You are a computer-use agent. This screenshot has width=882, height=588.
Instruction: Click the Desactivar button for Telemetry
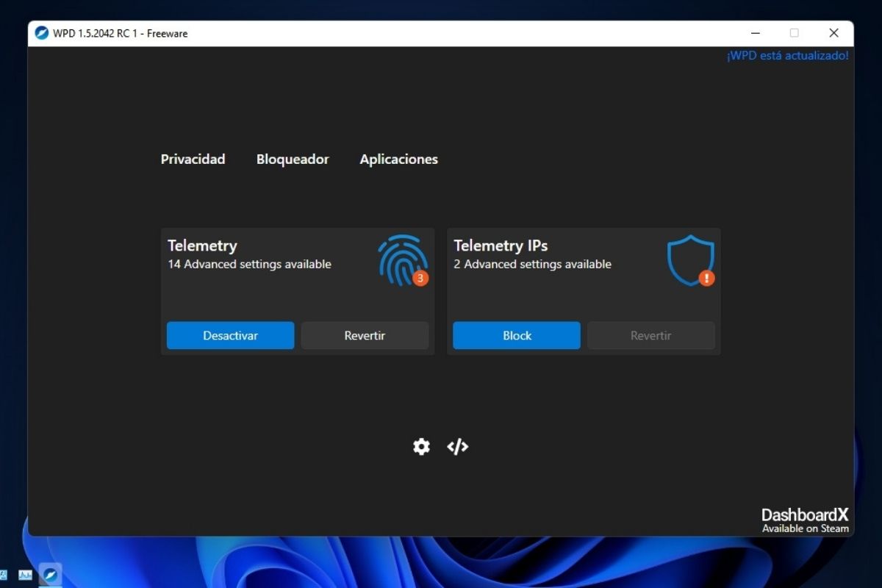tap(231, 335)
